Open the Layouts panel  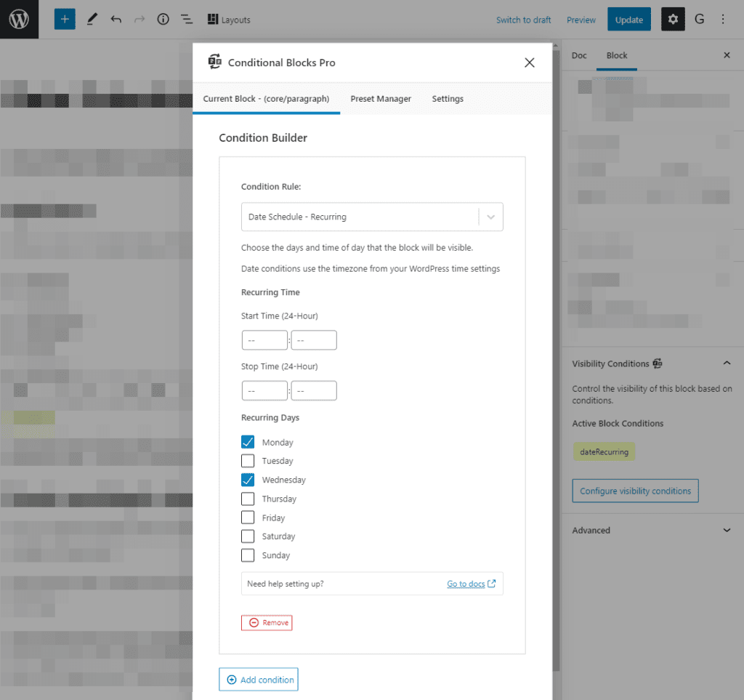point(229,20)
